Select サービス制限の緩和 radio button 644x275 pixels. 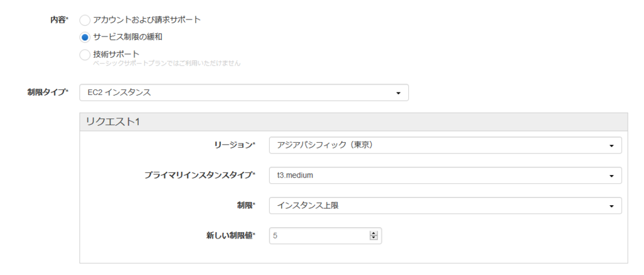(85, 37)
